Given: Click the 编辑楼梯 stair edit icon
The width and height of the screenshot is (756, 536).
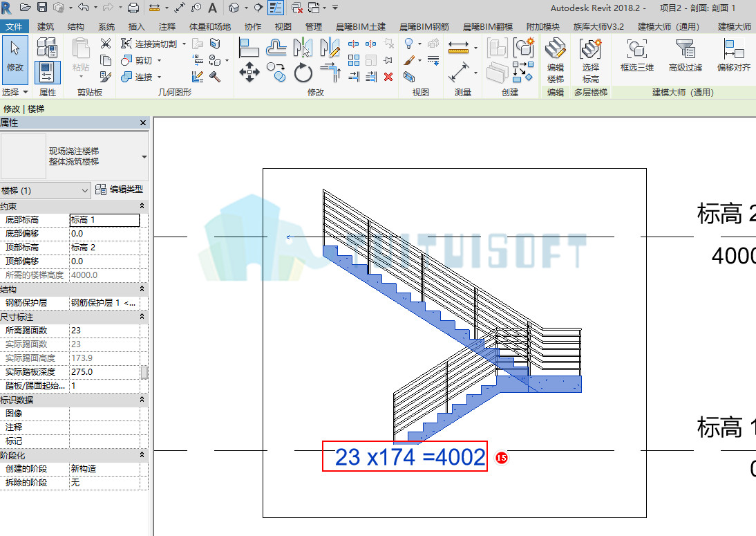Looking at the screenshot, I should pyautogui.click(x=556, y=61).
